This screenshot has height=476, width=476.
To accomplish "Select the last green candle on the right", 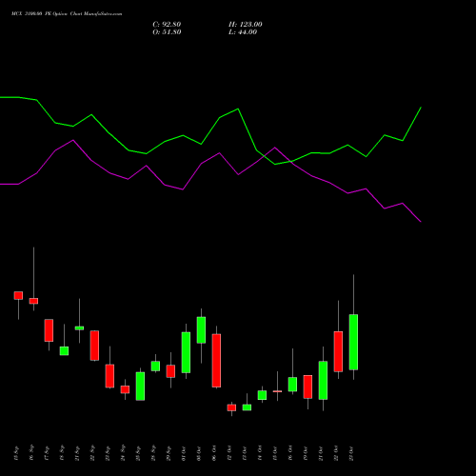I will 353,342.
